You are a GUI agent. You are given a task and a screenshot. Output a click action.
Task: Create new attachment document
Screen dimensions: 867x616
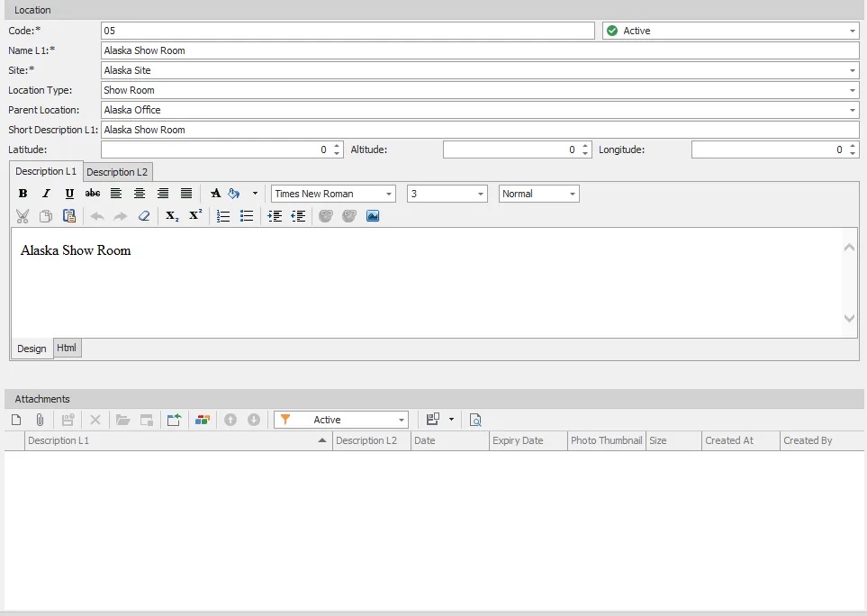16,420
